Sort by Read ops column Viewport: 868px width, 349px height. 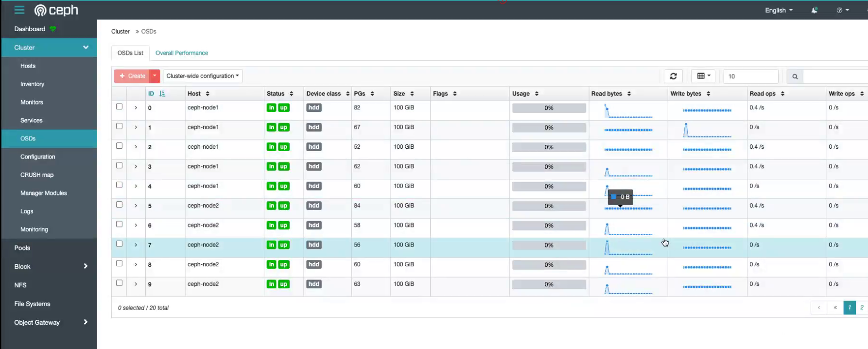point(782,94)
